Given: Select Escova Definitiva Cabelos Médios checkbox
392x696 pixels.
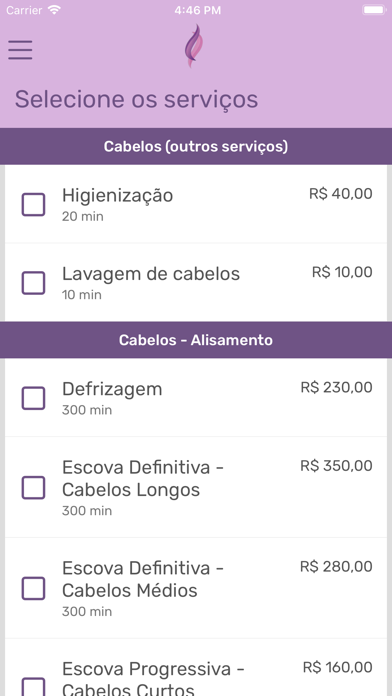Looking at the screenshot, I should click(x=33, y=589).
